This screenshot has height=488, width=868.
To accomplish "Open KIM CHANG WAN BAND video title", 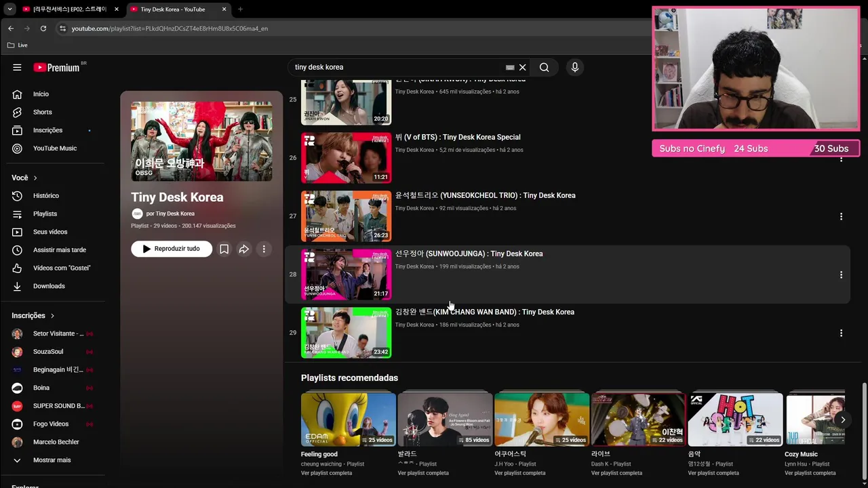I will (485, 312).
